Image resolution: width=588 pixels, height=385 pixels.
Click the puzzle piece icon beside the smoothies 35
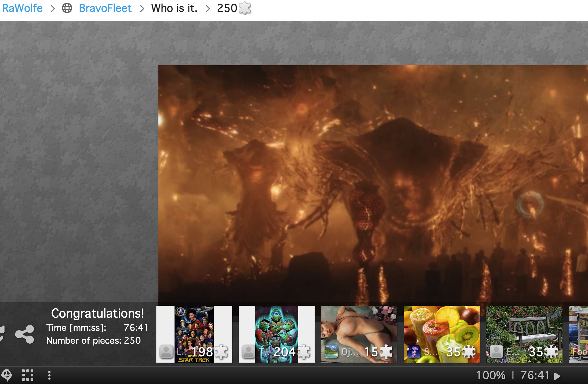point(469,352)
